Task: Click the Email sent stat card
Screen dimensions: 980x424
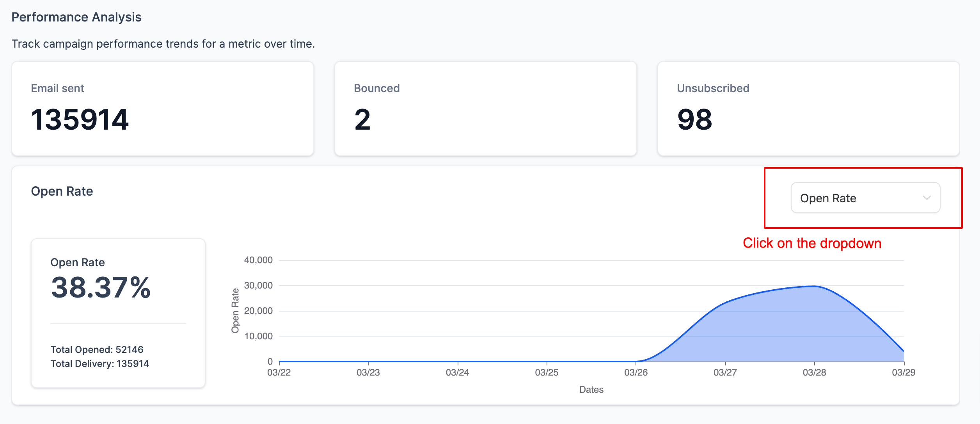Action: pos(163,109)
